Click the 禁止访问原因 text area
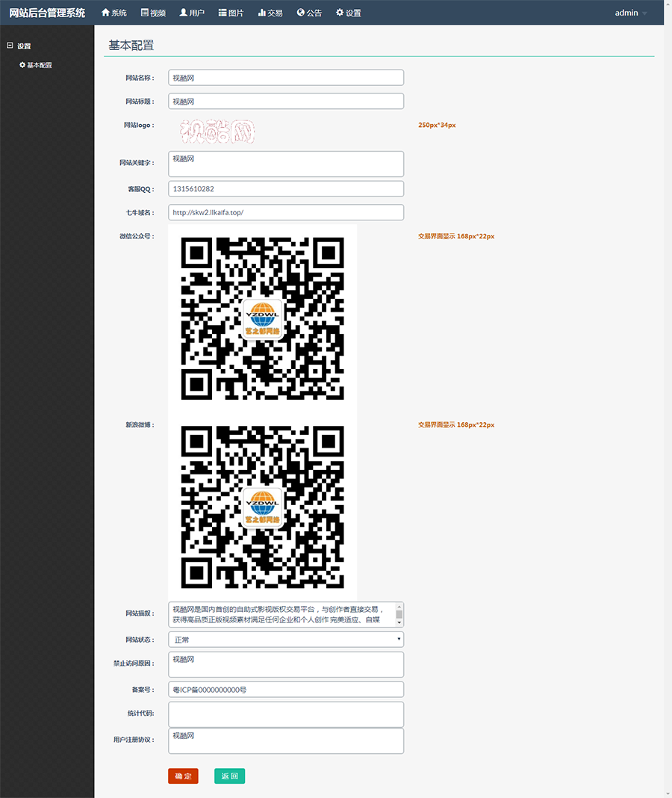Image resolution: width=672 pixels, height=798 pixels. coord(286,665)
